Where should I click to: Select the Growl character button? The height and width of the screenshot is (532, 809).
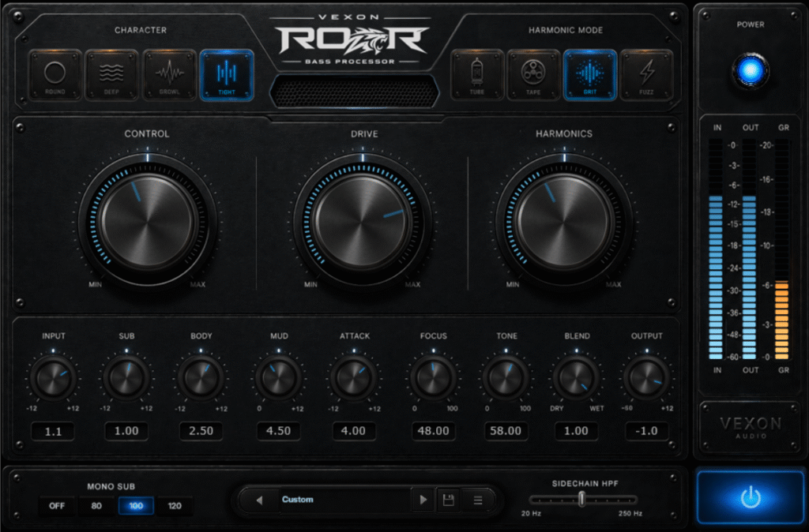[x=169, y=75]
